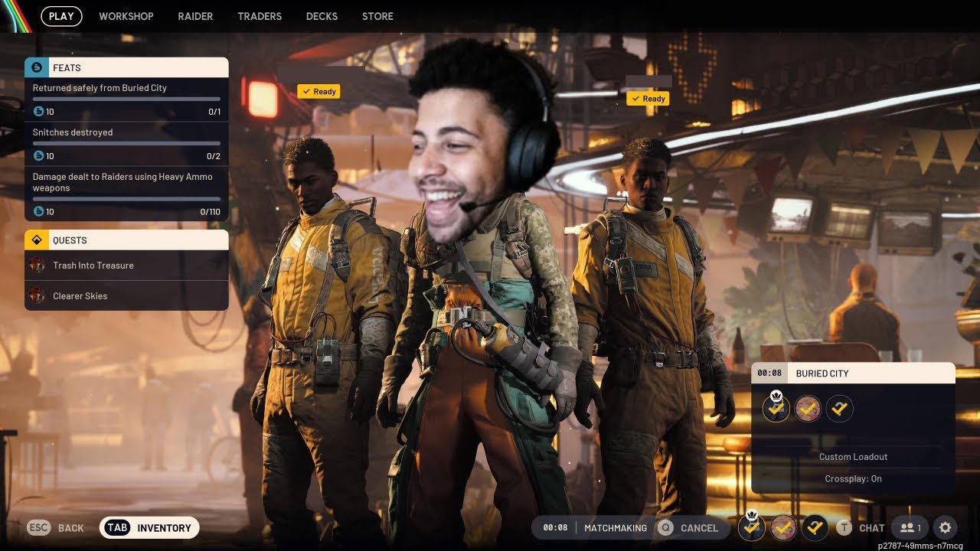Click the 00:08 timer in Buried City panel
Screen dimensions: 980x551
[x=769, y=373]
